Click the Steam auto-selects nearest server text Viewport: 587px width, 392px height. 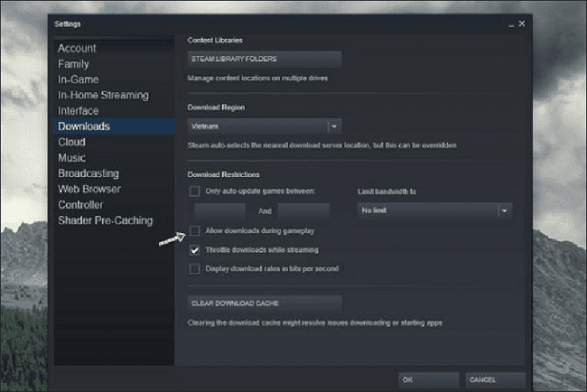click(x=322, y=145)
